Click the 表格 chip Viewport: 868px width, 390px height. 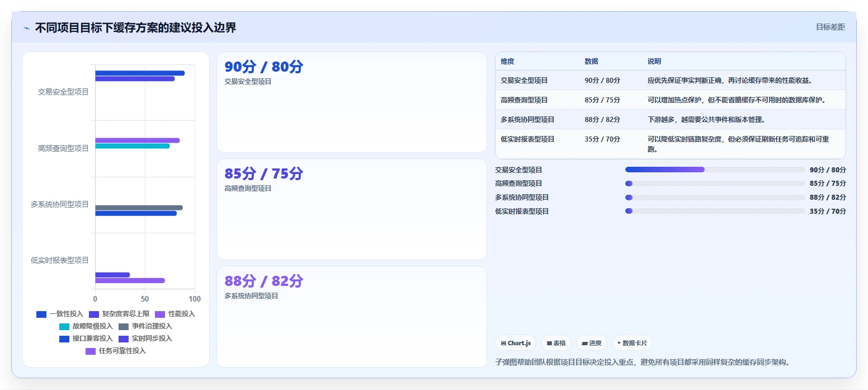[556, 343]
